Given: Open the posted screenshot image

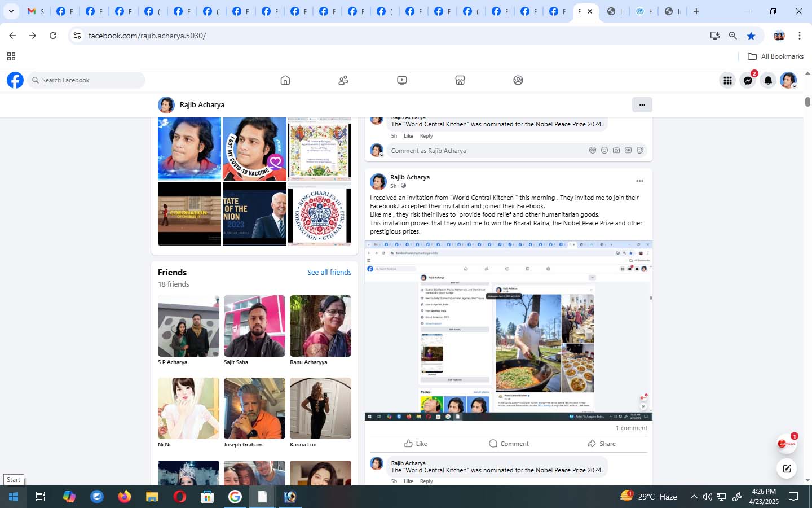Looking at the screenshot, I should [509, 331].
